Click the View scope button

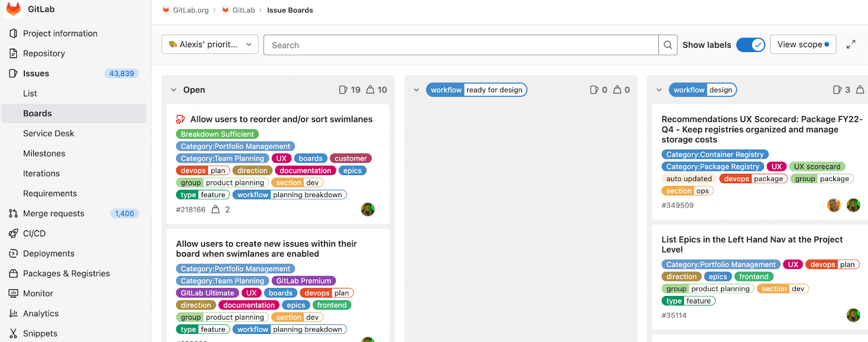coord(803,44)
